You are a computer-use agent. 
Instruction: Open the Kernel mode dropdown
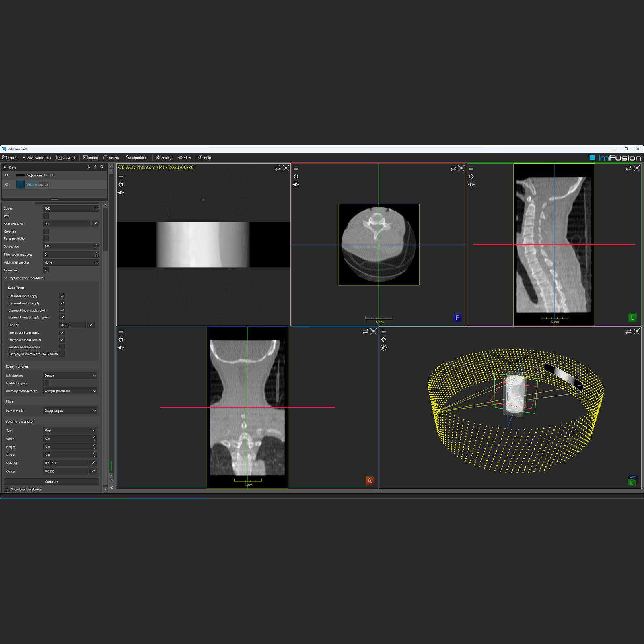pos(70,411)
